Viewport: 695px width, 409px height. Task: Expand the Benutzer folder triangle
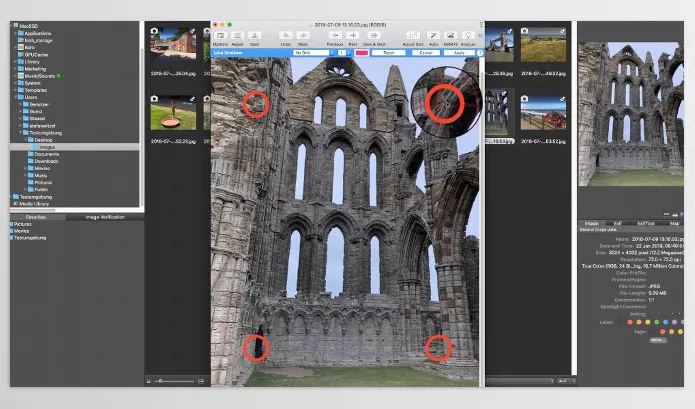tap(20, 104)
